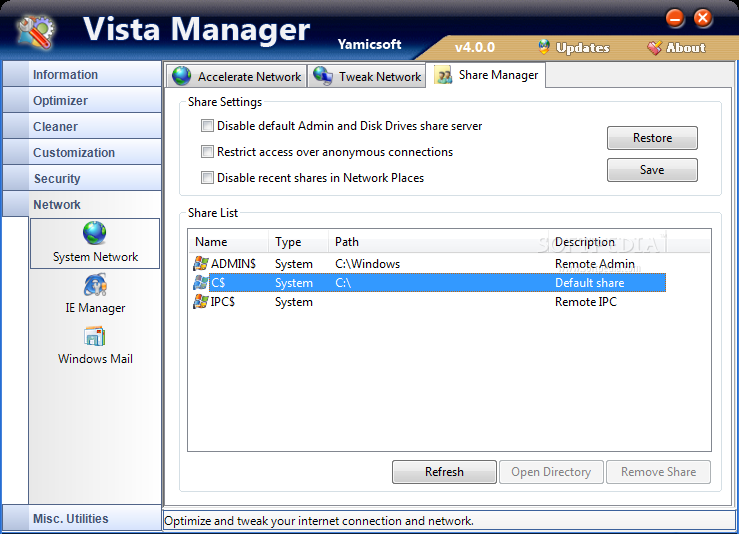Click the ADMIN$ share flag icon
Viewport: 739px width, 534px height.
[201, 263]
